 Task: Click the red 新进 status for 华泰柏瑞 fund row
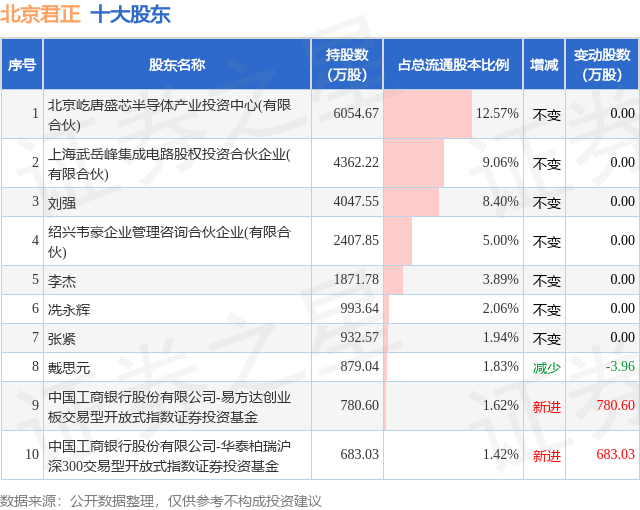(x=547, y=456)
